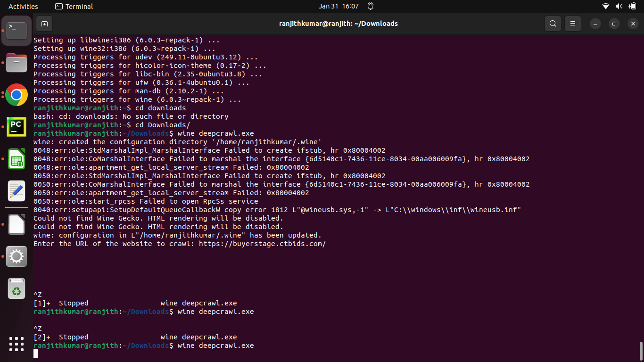Launch Google Chrome from the dock
644x362 pixels.
point(17,95)
